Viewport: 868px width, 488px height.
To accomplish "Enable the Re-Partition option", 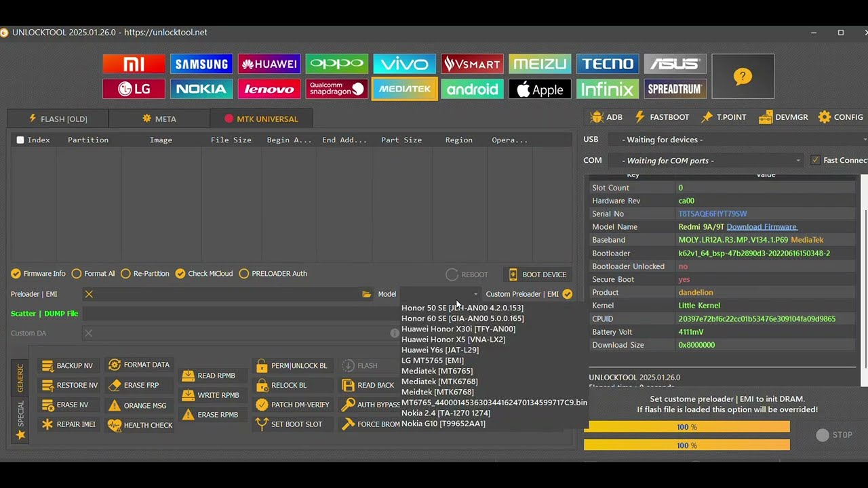I will click(145, 274).
